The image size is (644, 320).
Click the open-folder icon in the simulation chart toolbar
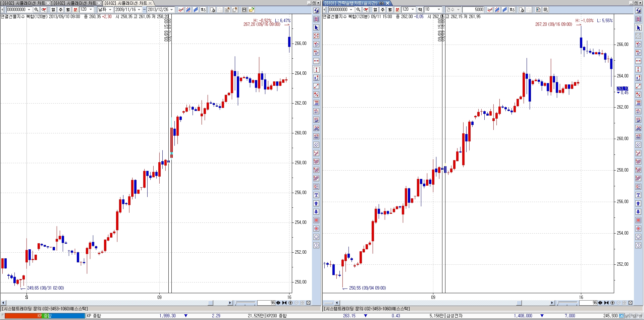pyautogui.click(x=252, y=10)
